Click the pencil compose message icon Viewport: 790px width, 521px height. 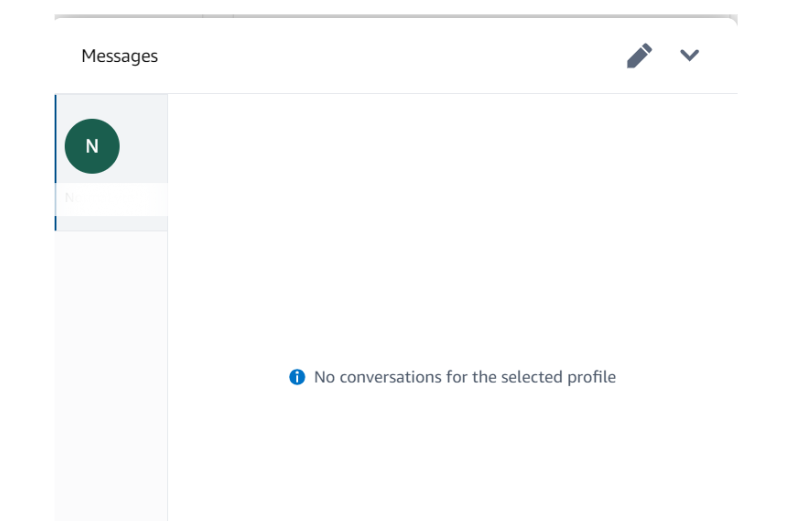(639, 55)
